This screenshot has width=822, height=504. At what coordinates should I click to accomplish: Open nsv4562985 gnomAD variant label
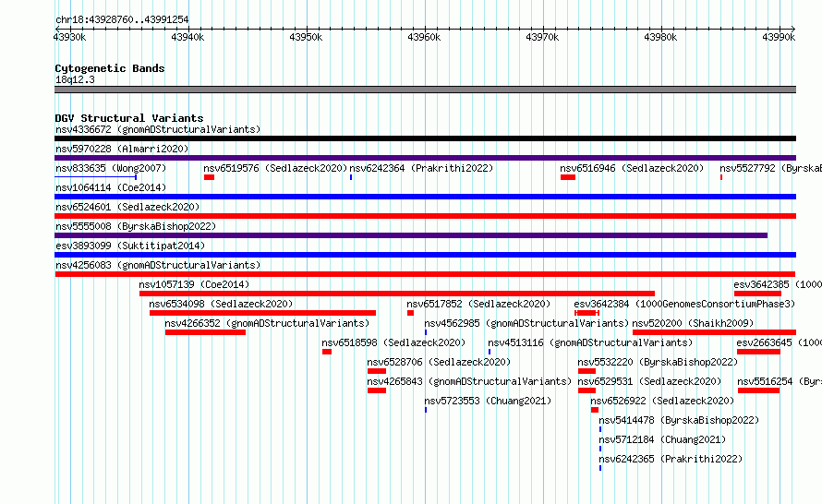click(x=526, y=323)
